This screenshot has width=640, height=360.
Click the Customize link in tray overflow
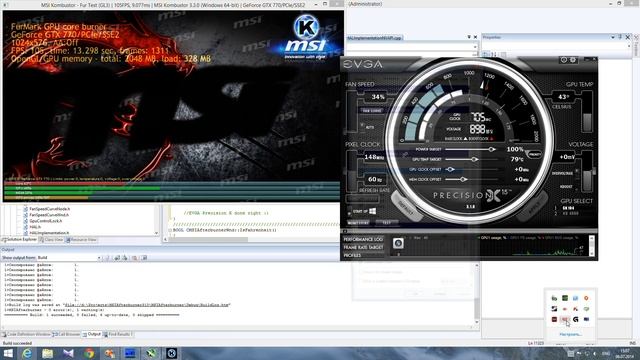(x=570, y=334)
